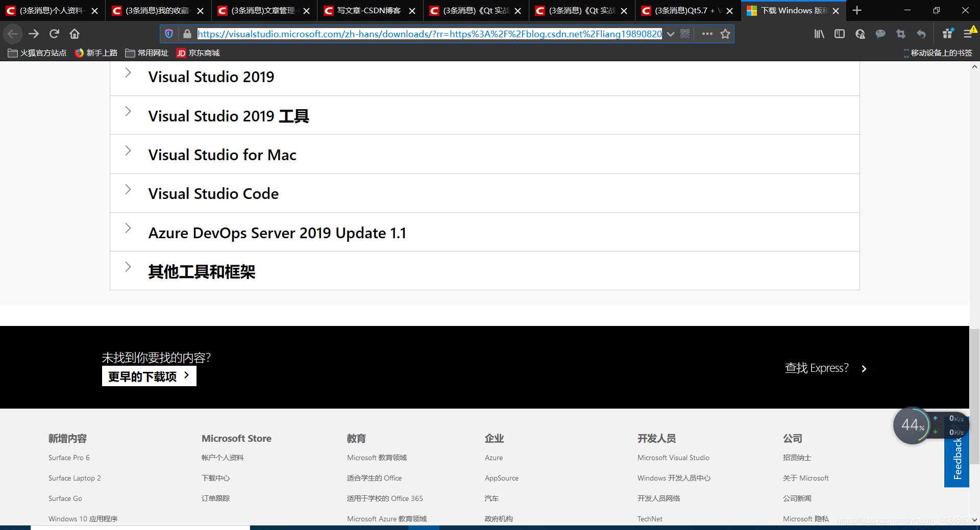The width and height of the screenshot is (980, 530).
Task: Open Surface Go footer link
Action: (x=65, y=498)
